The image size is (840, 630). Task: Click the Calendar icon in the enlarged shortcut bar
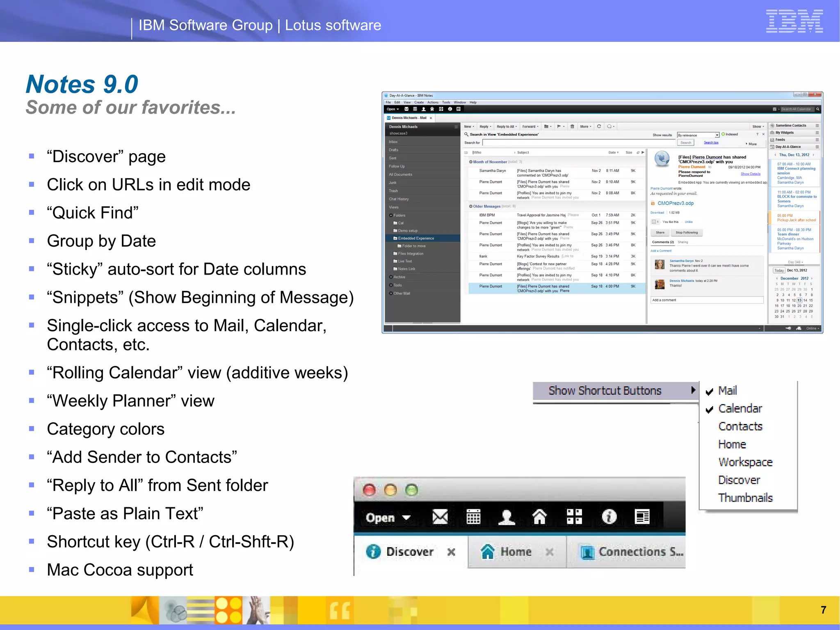473,517
